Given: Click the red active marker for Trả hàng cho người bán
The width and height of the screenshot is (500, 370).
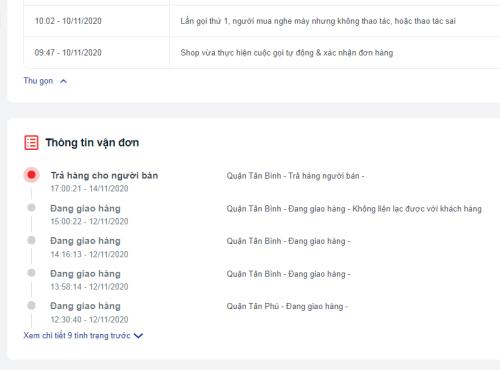Looking at the screenshot, I should point(31,175).
